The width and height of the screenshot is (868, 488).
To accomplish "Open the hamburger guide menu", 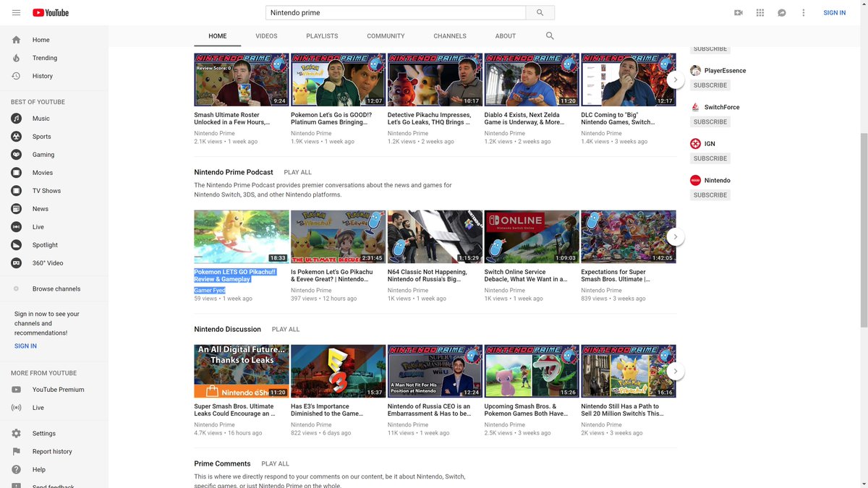I will coord(16,13).
